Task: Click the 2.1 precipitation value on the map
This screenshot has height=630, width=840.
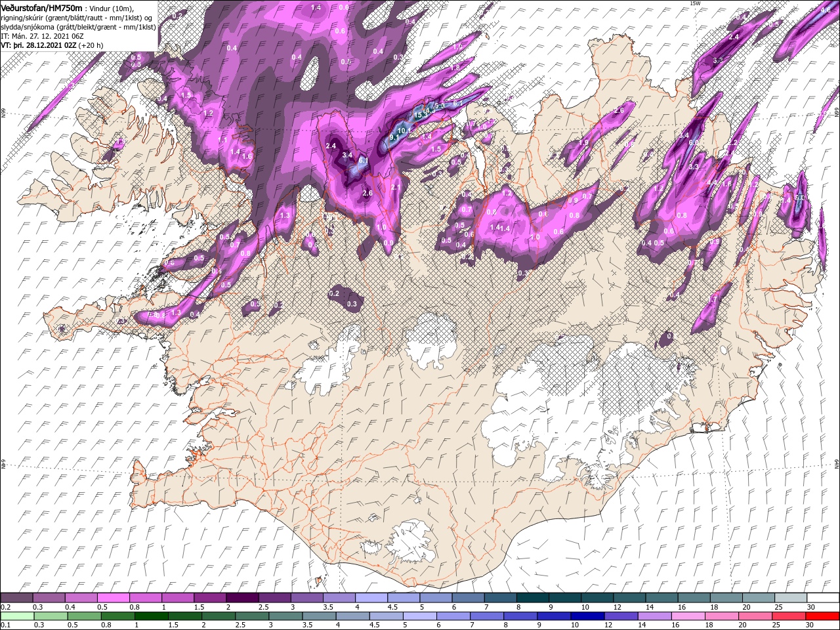Action: click(x=396, y=188)
